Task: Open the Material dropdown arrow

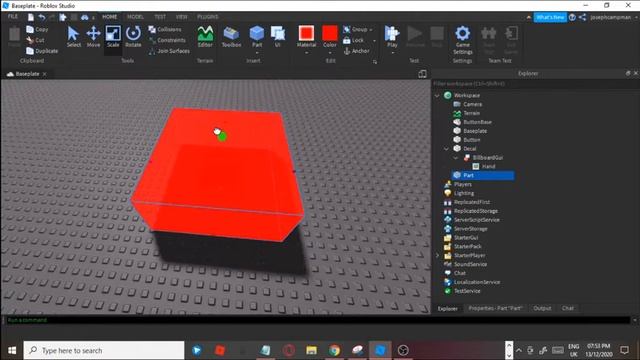Action: click(306, 53)
